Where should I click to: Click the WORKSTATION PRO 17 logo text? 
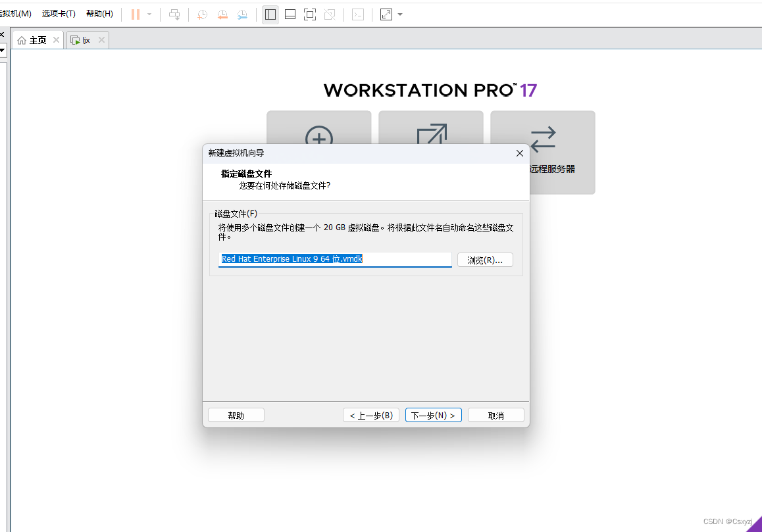[x=430, y=90]
